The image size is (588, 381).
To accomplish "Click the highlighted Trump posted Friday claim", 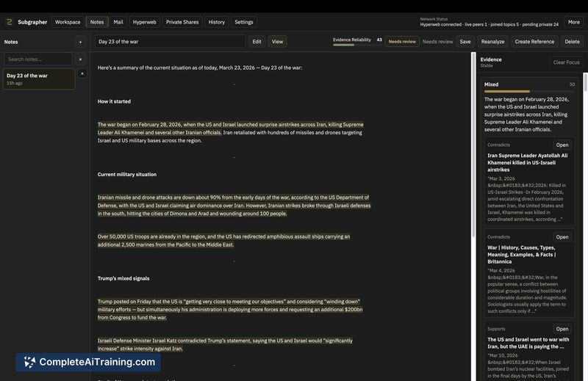I will click(x=230, y=310).
